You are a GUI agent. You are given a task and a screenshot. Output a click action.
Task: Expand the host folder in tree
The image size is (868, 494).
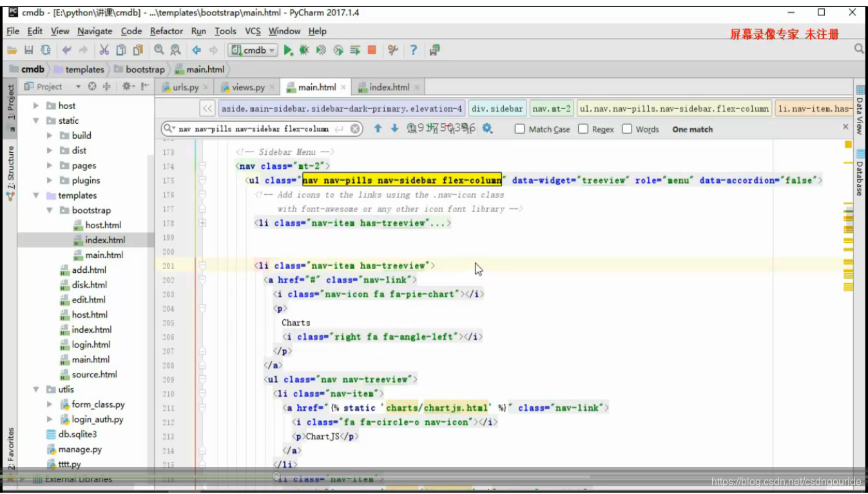pos(37,106)
